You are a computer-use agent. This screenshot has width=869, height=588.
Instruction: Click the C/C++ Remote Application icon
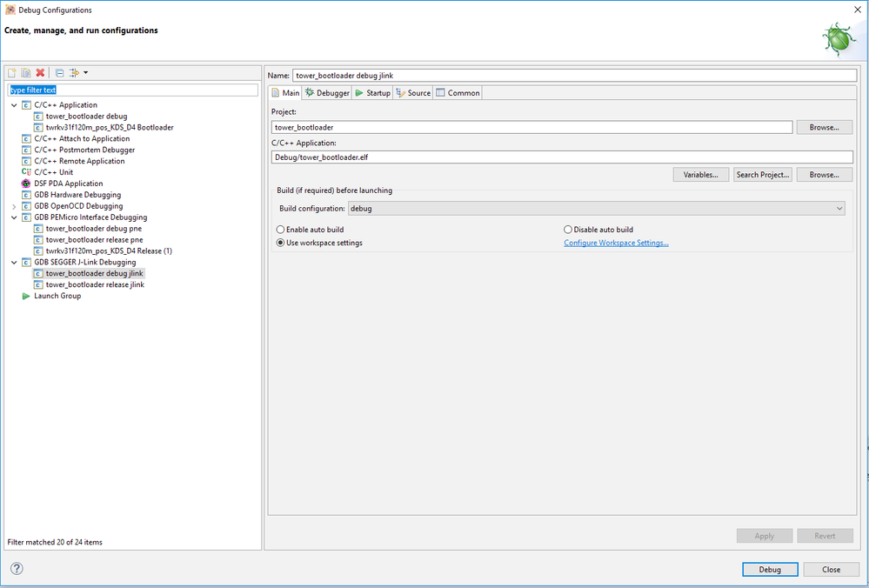(x=26, y=161)
